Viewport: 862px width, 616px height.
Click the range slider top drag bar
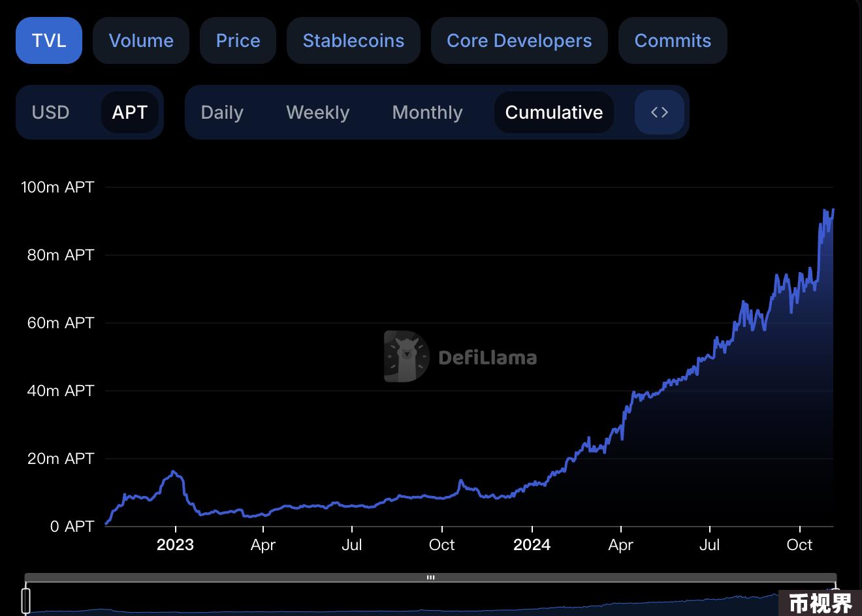tap(430, 577)
